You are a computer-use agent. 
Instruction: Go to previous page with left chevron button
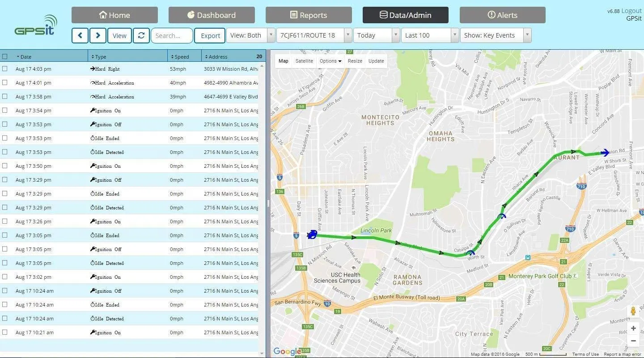[80, 35]
